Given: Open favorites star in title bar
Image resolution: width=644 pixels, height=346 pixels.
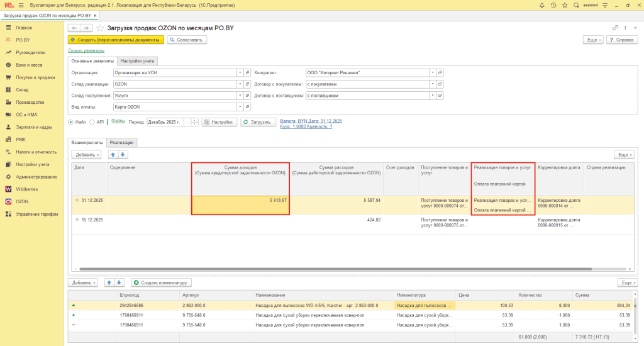Looking at the screenshot, I should click(565, 5).
